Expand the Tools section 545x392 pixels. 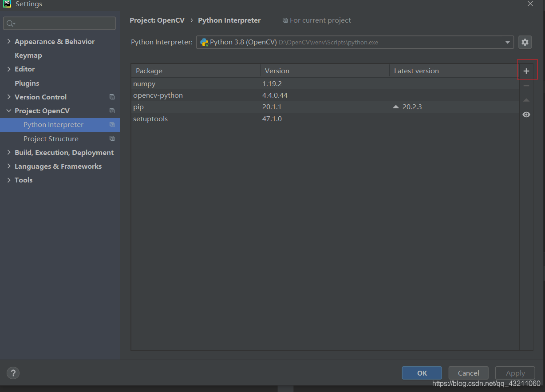(9, 180)
